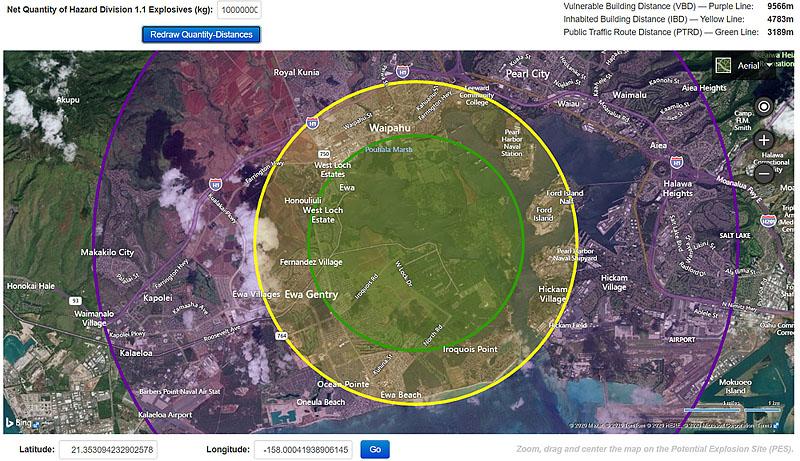Image resolution: width=800 pixels, height=461 pixels.
Task: Click the Akupu map label
Action: coord(68,100)
